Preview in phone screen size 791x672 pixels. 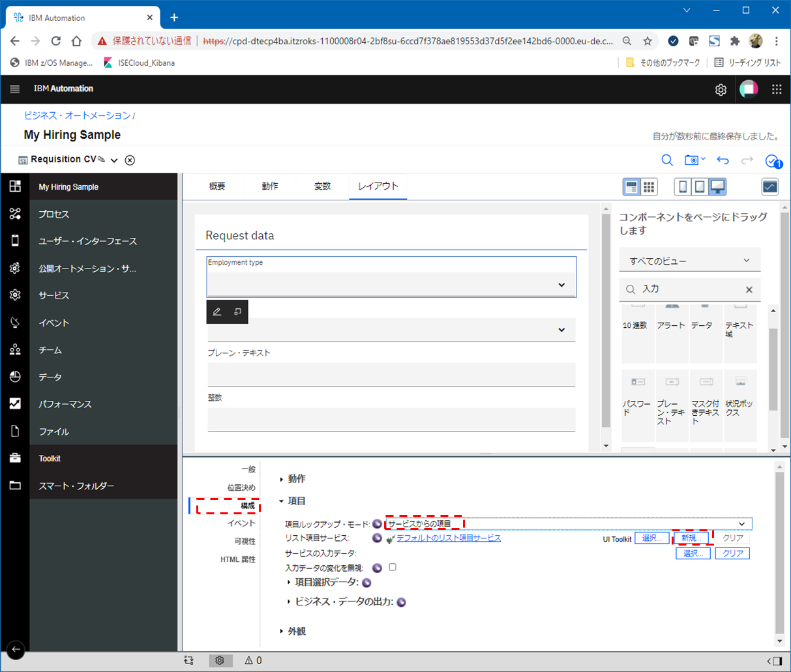(683, 187)
